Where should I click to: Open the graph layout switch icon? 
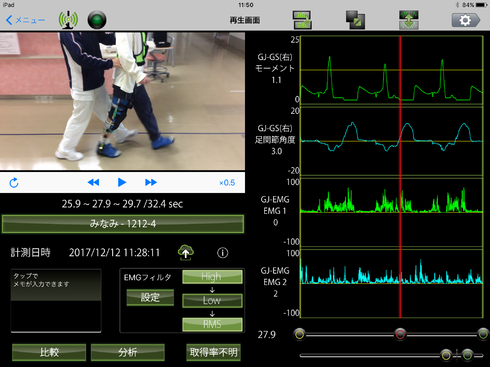pos(302,20)
